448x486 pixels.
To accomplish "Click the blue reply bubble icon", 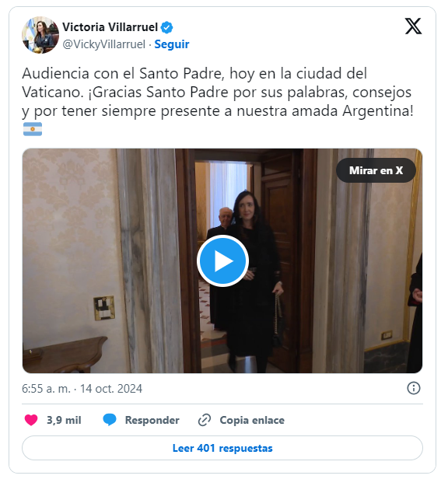I will pos(110,420).
